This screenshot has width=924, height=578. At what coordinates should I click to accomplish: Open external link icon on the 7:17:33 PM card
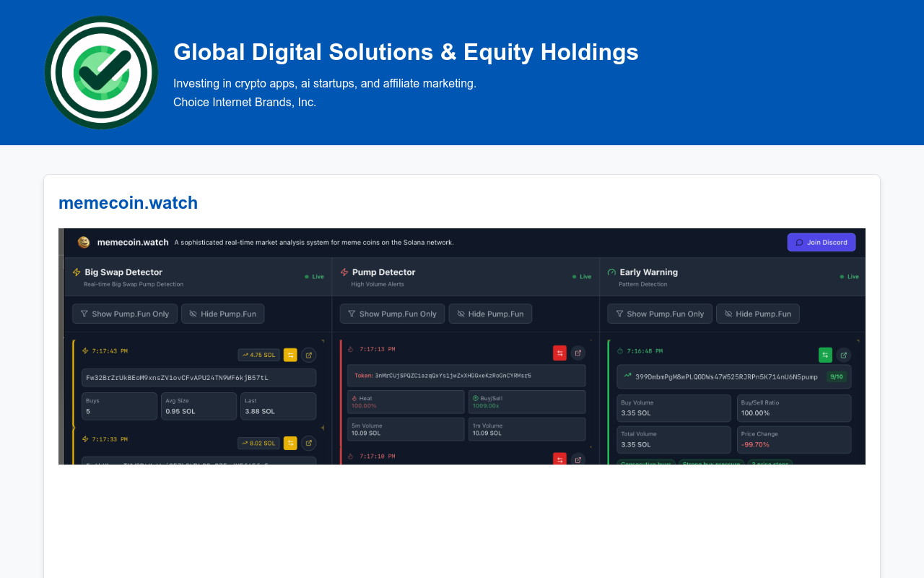pos(308,443)
